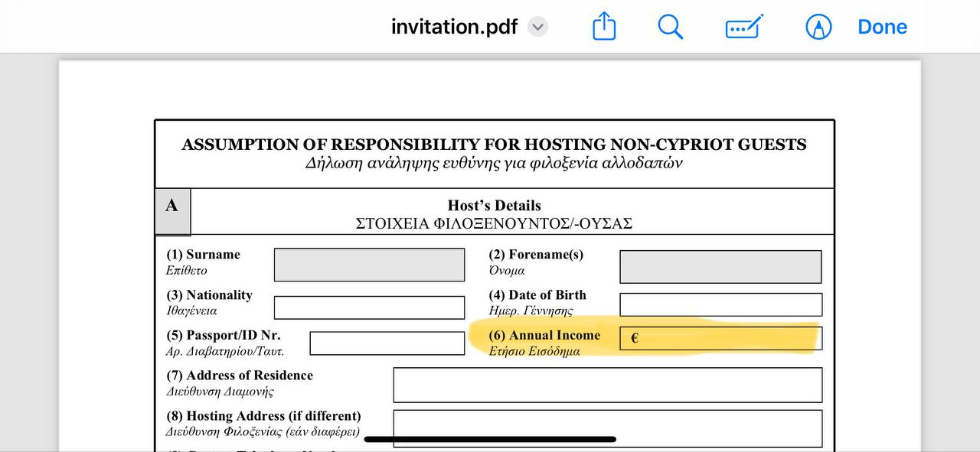Tap Done to close the PDF
980x452 pixels.
(x=882, y=28)
